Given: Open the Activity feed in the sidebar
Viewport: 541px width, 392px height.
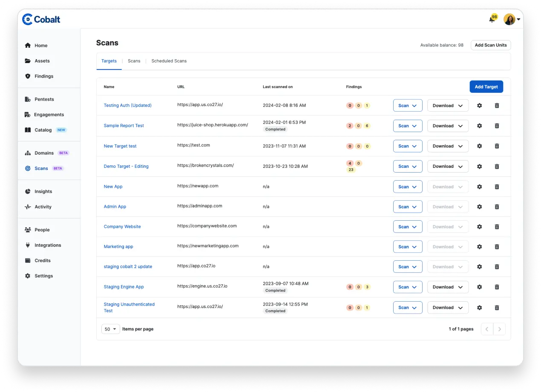Looking at the screenshot, I should coord(42,207).
